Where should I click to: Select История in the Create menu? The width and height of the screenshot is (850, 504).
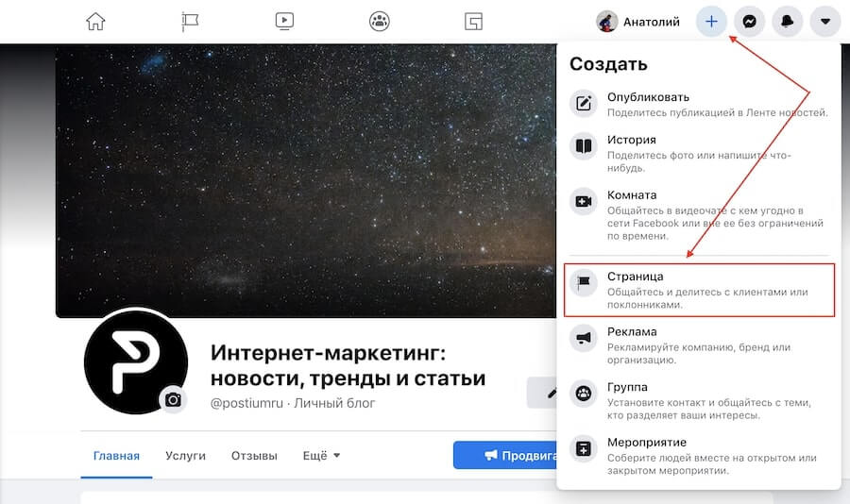pos(699,153)
